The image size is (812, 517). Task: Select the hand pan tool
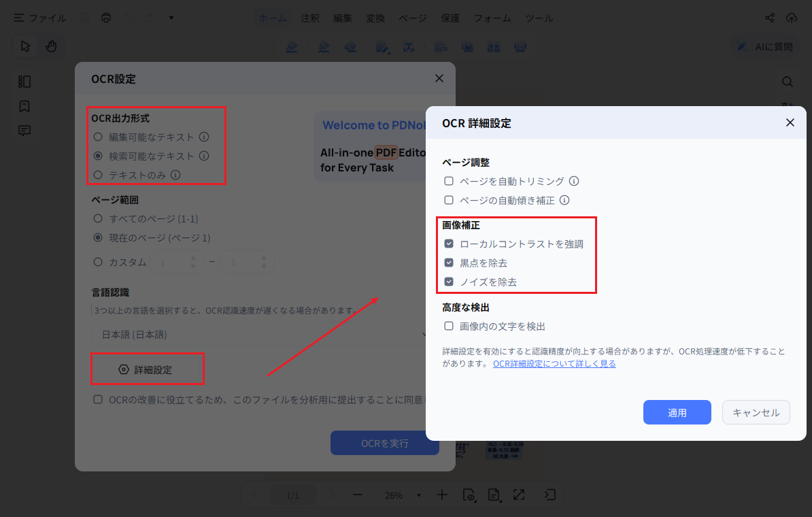51,47
